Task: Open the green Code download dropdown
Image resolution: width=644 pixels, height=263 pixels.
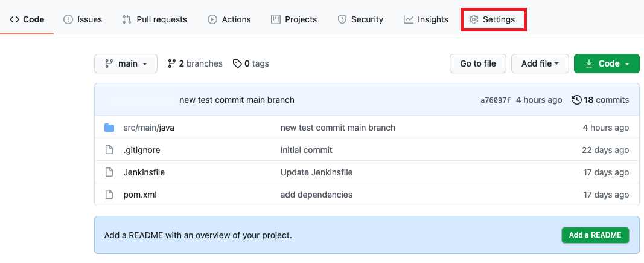Action: [607, 63]
